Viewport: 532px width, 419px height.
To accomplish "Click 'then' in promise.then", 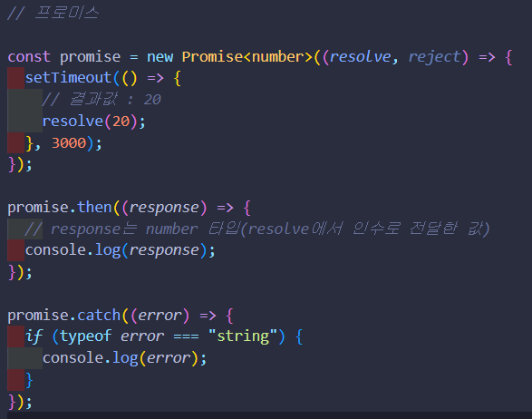I will pos(94,207).
